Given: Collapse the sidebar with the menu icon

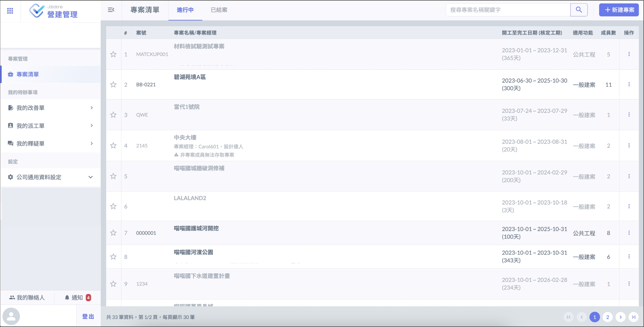Looking at the screenshot, I should click(111, 10).
